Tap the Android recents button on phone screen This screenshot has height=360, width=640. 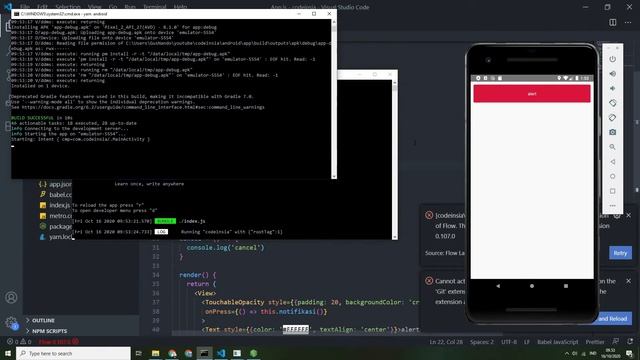coord(566,286)
